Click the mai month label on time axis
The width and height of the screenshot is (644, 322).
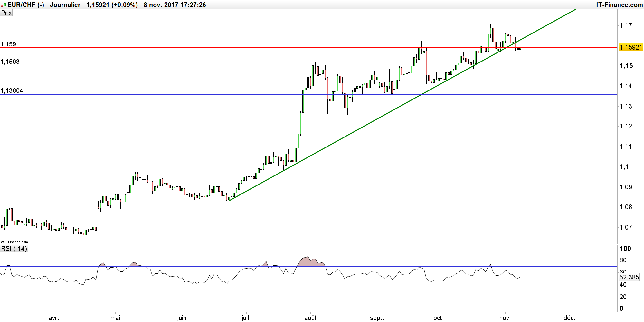coord(115,318)
